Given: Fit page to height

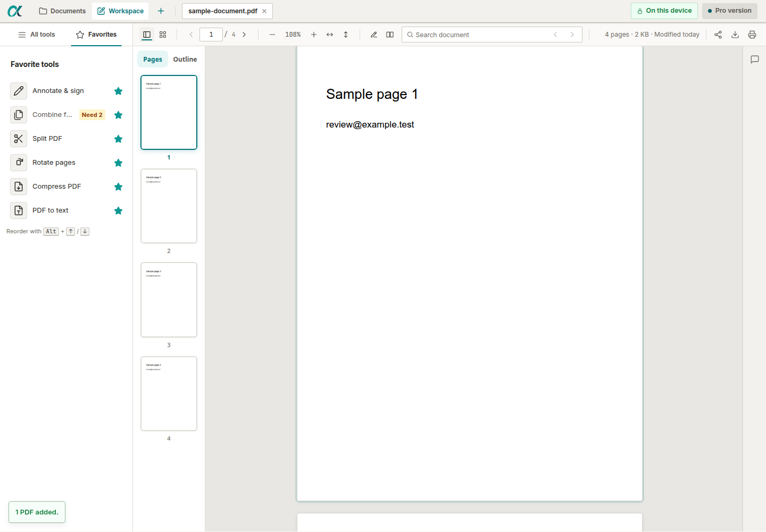Looking at the screenshot, I should click(346, 35).
